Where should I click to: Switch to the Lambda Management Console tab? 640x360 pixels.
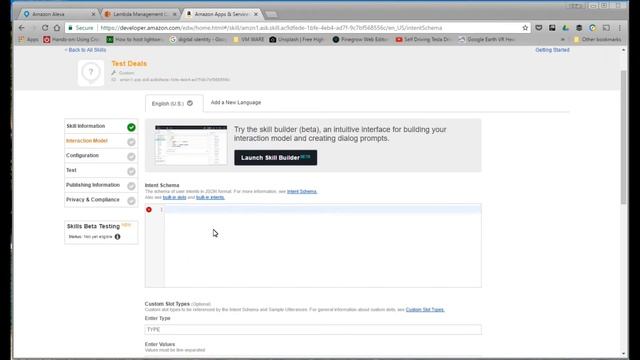click(x=139, y=14)
